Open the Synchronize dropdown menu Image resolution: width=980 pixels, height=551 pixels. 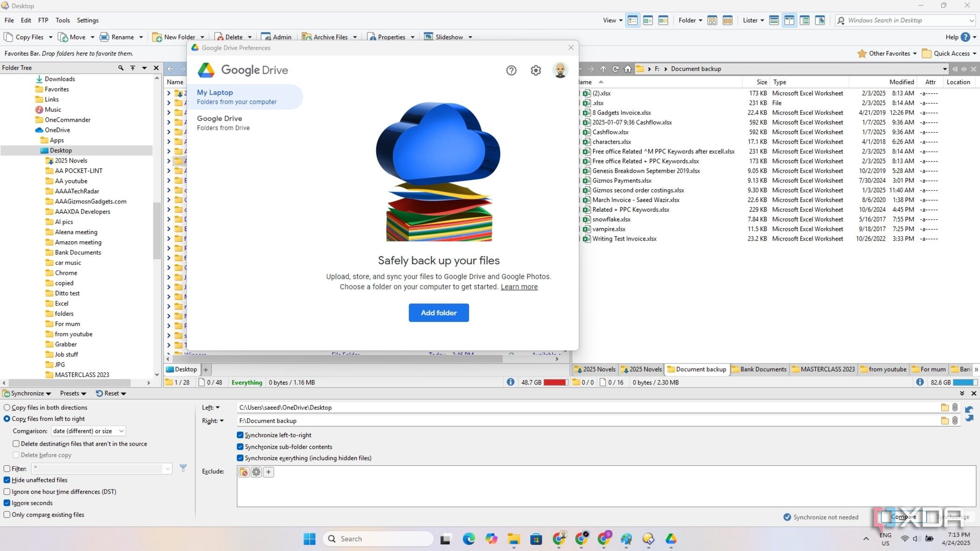coord(27,393)
